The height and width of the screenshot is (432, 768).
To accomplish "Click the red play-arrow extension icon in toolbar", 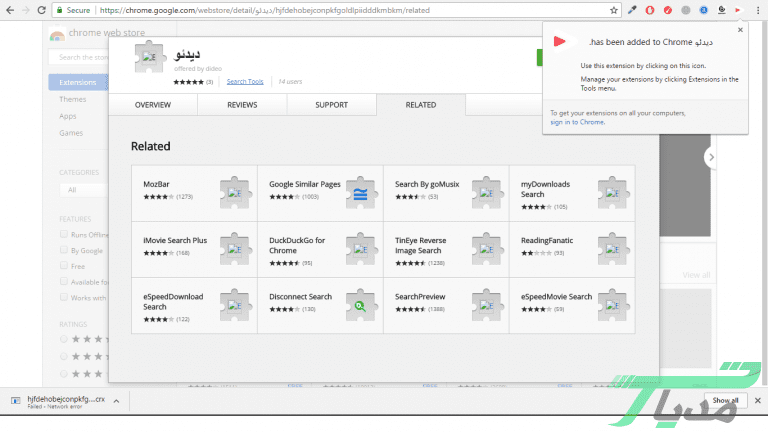I will click(737, 10).
